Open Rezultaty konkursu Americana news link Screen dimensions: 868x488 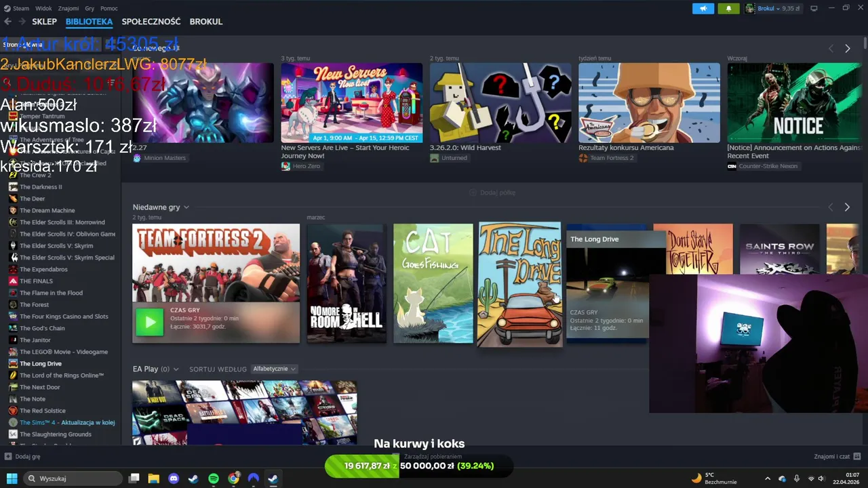tap(626, 147)
